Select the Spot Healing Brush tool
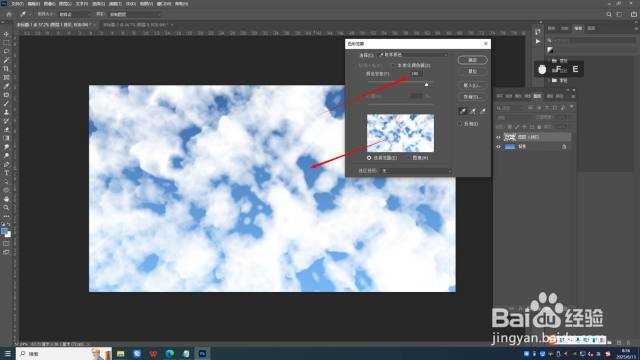This screenshot has height=360, width=640. [x=6, y=95]
